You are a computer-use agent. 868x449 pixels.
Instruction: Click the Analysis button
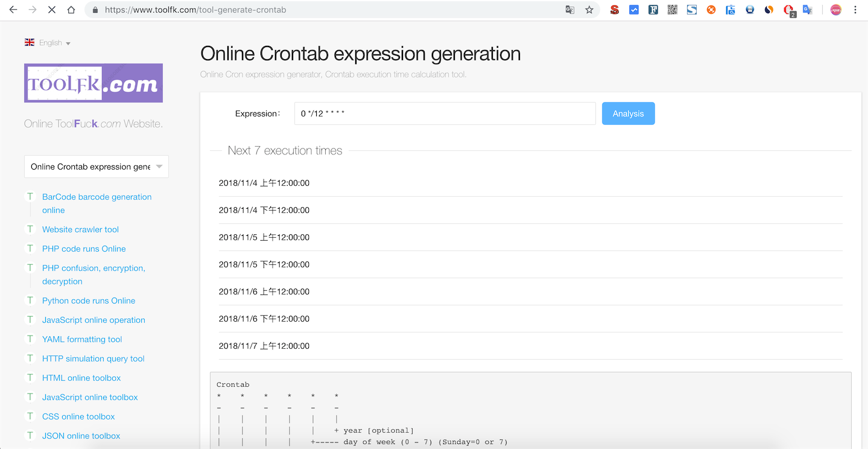pos(628,113)
